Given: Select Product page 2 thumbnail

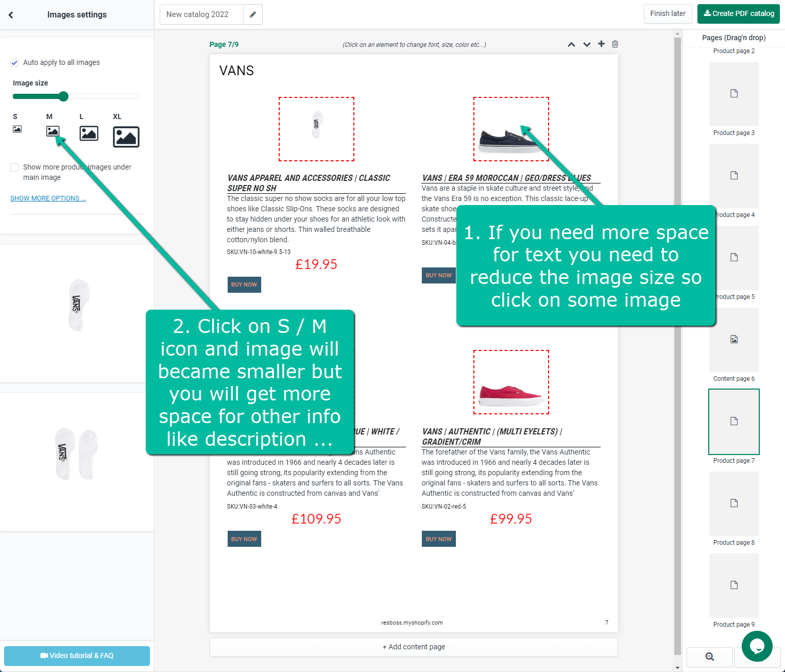Looking at the screenshot, I should (733, 51).
